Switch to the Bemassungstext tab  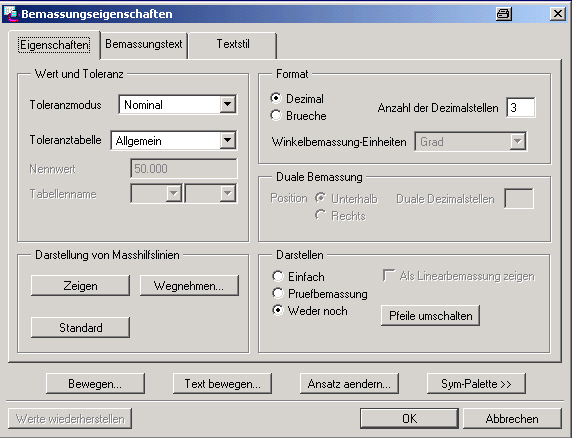pyautogui.click(x=144, y=44)
